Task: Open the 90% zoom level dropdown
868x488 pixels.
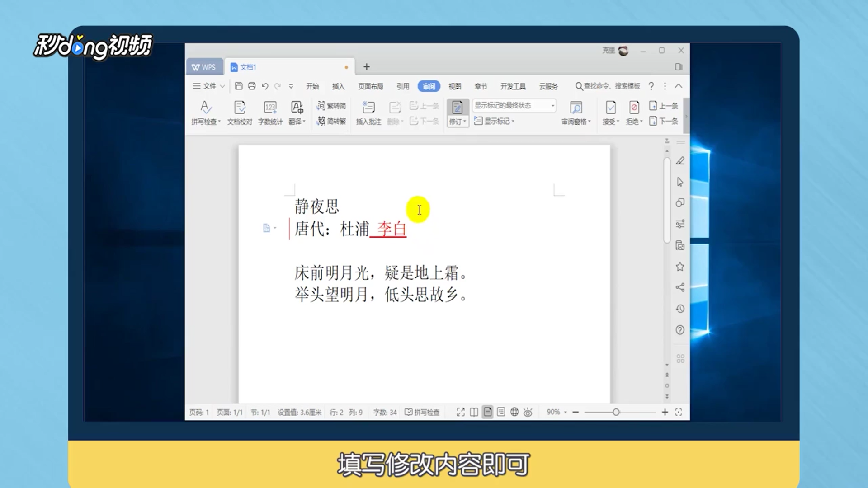Action: click(557, 412)
